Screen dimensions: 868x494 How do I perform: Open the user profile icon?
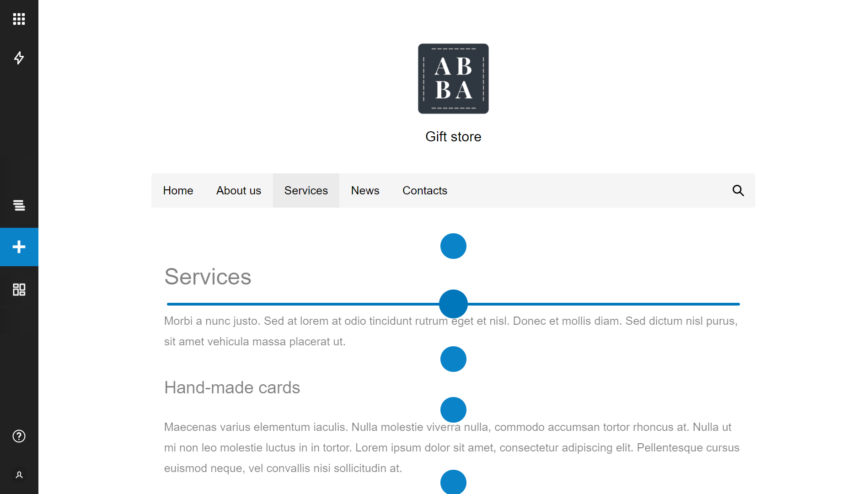pyautogui.click(x=19, y=475)
